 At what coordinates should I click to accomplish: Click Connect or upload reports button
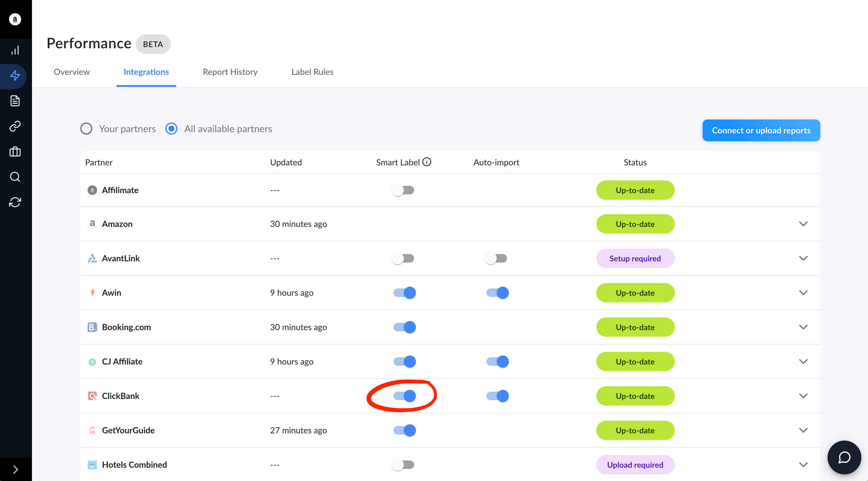click(761, 130)
